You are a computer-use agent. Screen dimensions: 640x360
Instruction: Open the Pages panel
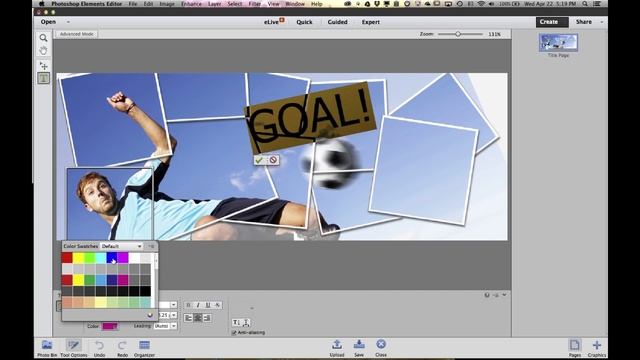coord(575,348)
